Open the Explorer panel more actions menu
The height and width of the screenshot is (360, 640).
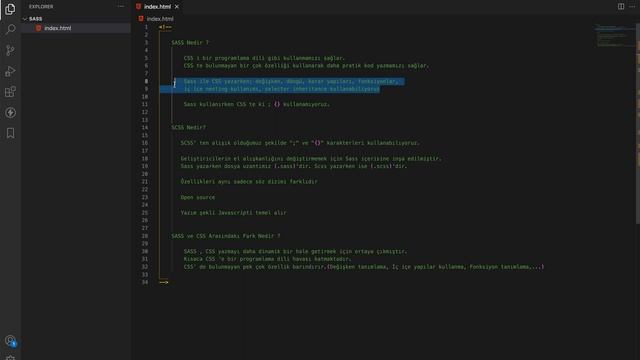pos(121,7)
